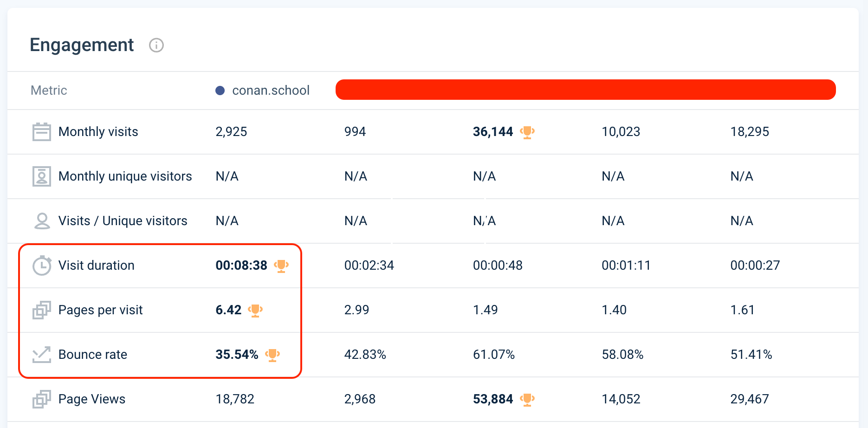Viewport: 868px width, 428px height.
Task: Select the 00:02:34 visit duration value
Action: (369, 266)
